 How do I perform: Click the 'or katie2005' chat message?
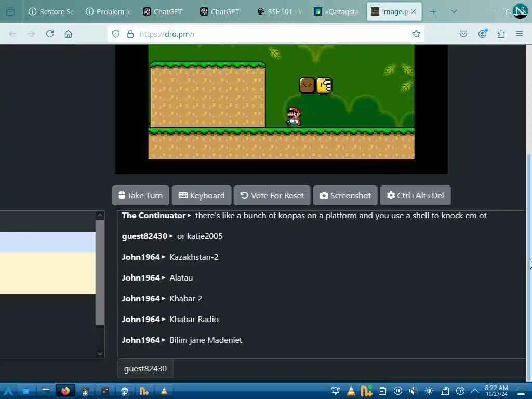[x=199, y=236]
